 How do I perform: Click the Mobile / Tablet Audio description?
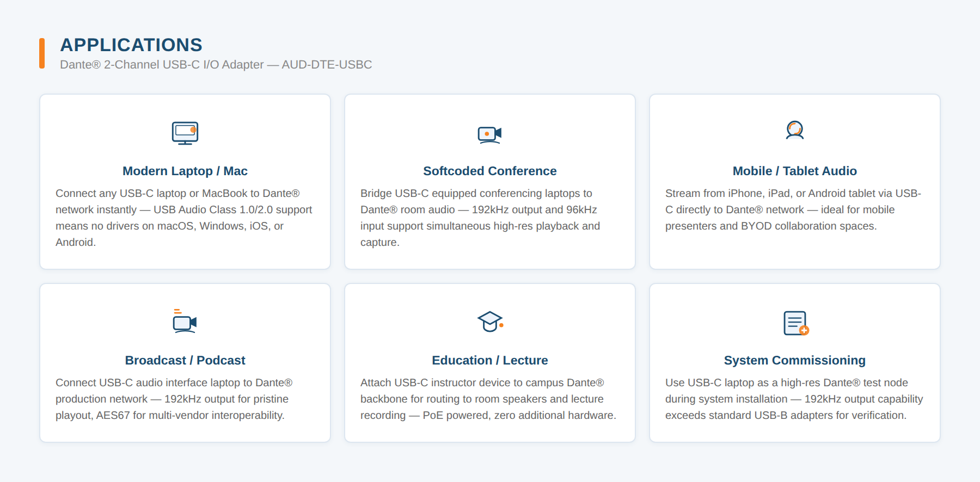[x=793, y=209]
